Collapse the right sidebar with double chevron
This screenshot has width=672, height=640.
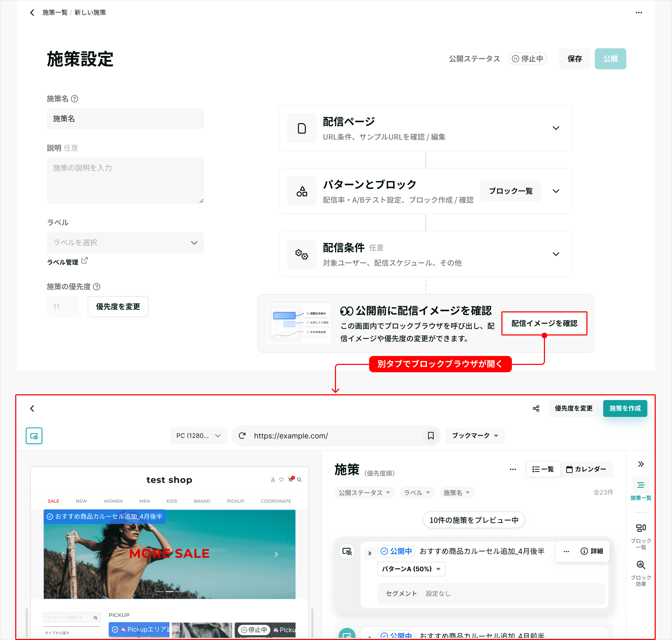(640, 464)
